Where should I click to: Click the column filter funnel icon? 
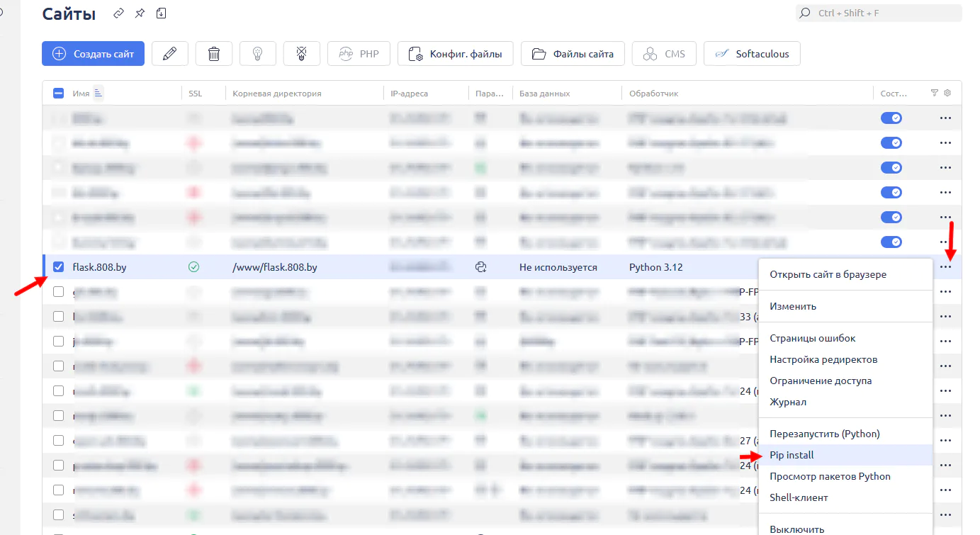(x=934, y=93)
